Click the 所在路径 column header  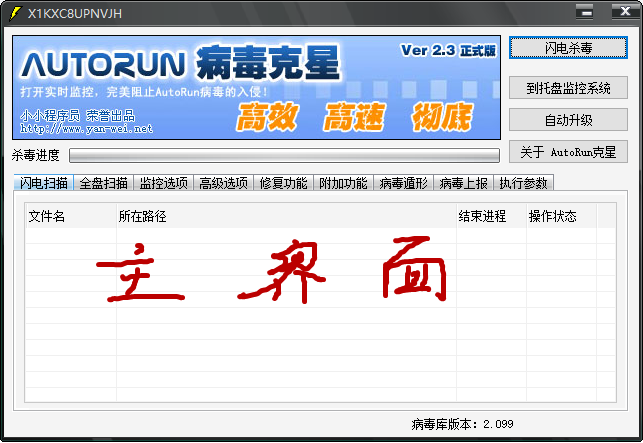pyautogui.click(x=286, y=216)
